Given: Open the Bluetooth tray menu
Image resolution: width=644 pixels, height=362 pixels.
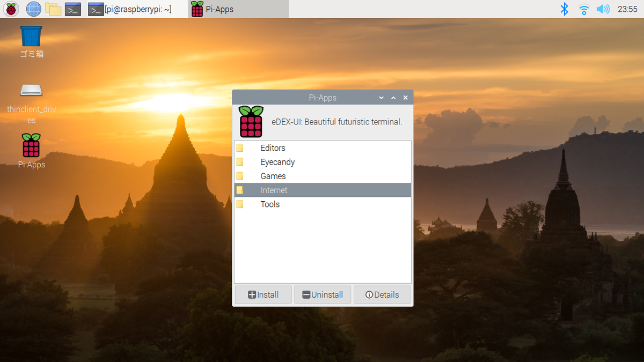Looking at the screenshot, I should click(x=564, y=9).
